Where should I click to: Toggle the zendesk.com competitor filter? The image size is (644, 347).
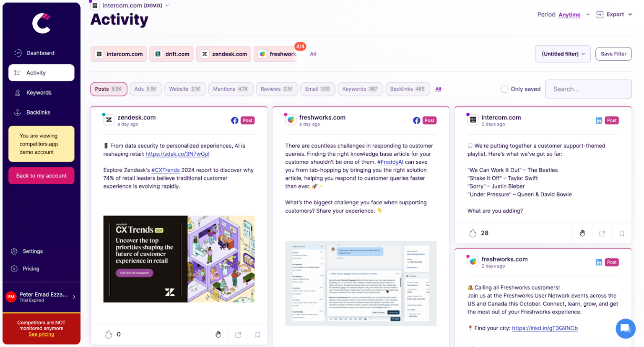tap(223, 54)
